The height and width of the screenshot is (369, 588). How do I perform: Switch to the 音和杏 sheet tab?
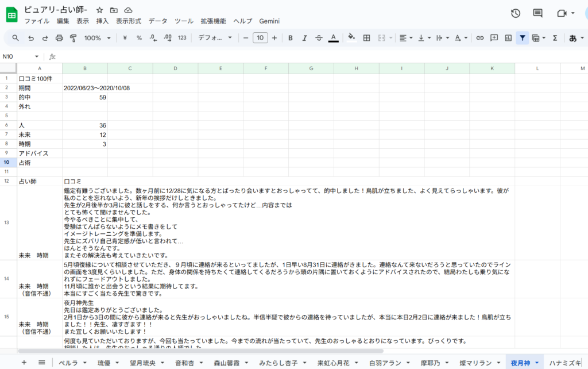pos(184,363)
